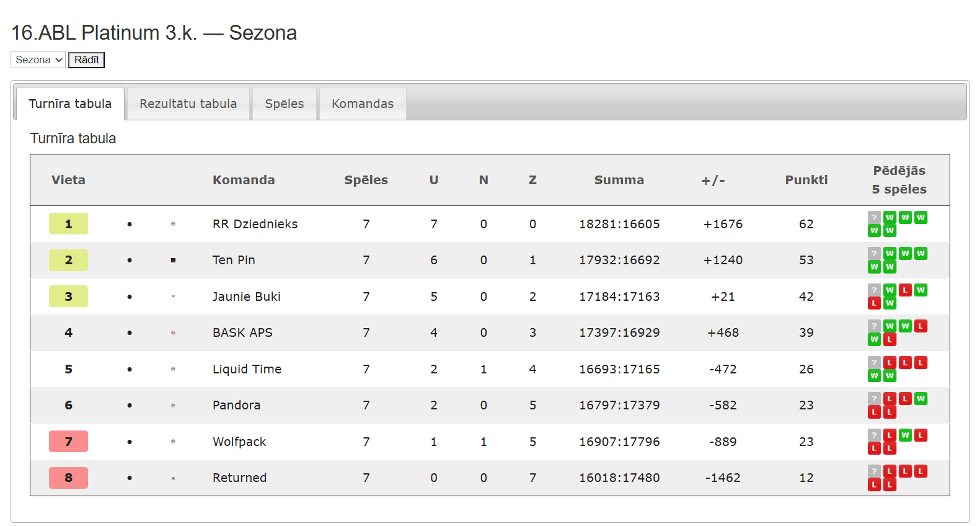The height and width of the screenshot is (526, 980).
Task: Click Pandora's green W result icon
Action: pos(920,399)
